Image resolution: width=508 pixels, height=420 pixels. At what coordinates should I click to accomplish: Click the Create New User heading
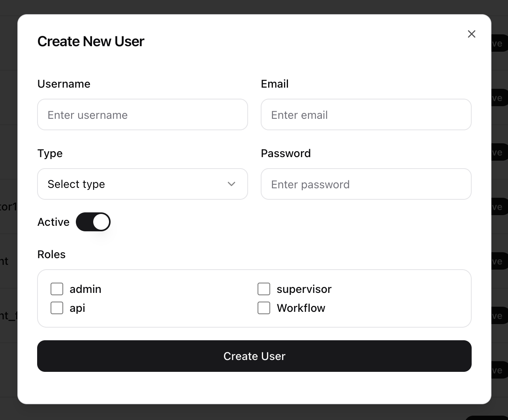click(91, 41)
